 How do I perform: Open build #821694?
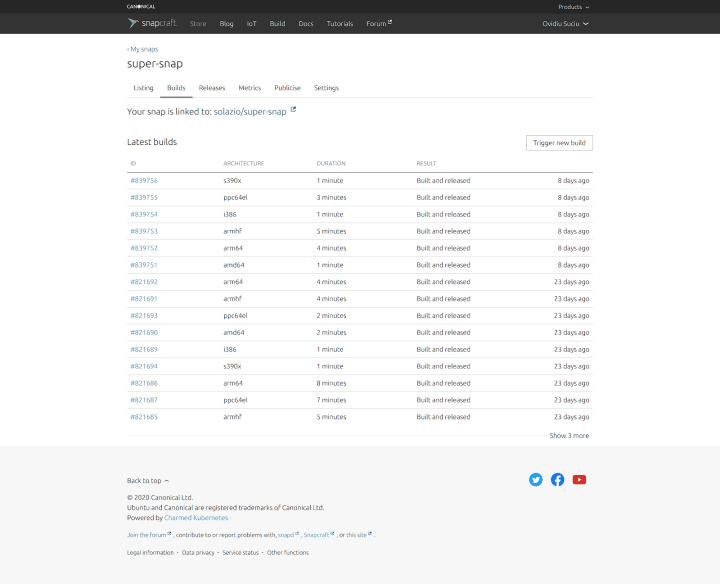pyautogui.click(x=144, y=366)
